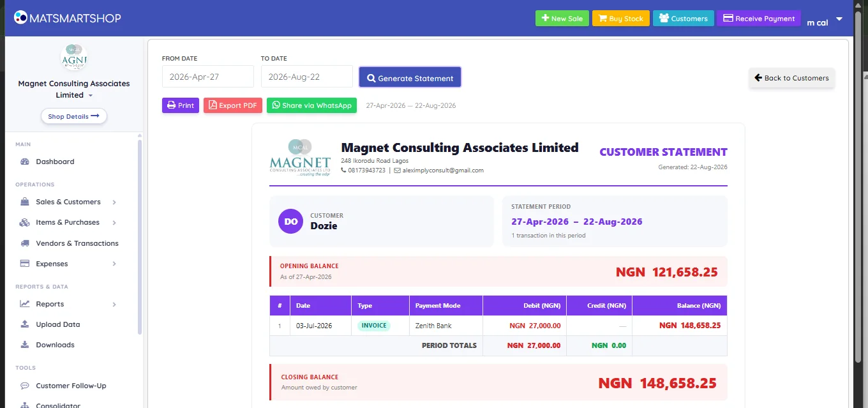The image size is (868, 408).
Task: Click the To Date input field
Action: tap(307, 77)
